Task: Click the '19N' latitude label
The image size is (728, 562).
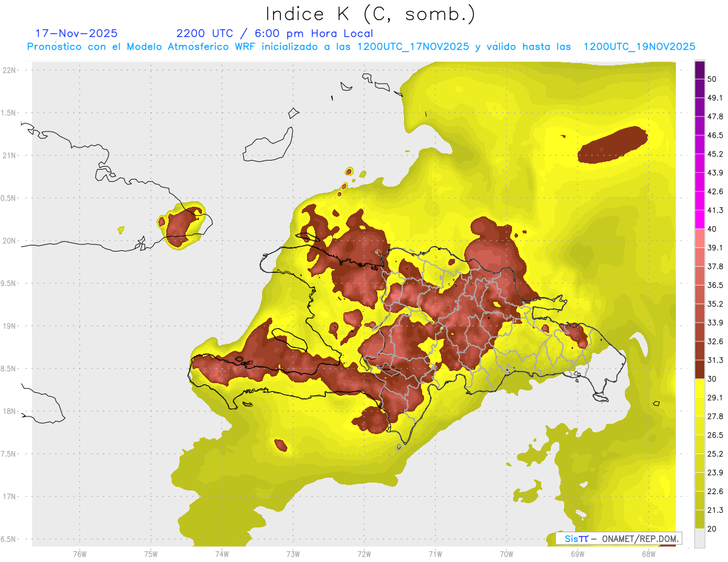Action: click(x=10, y=326)
